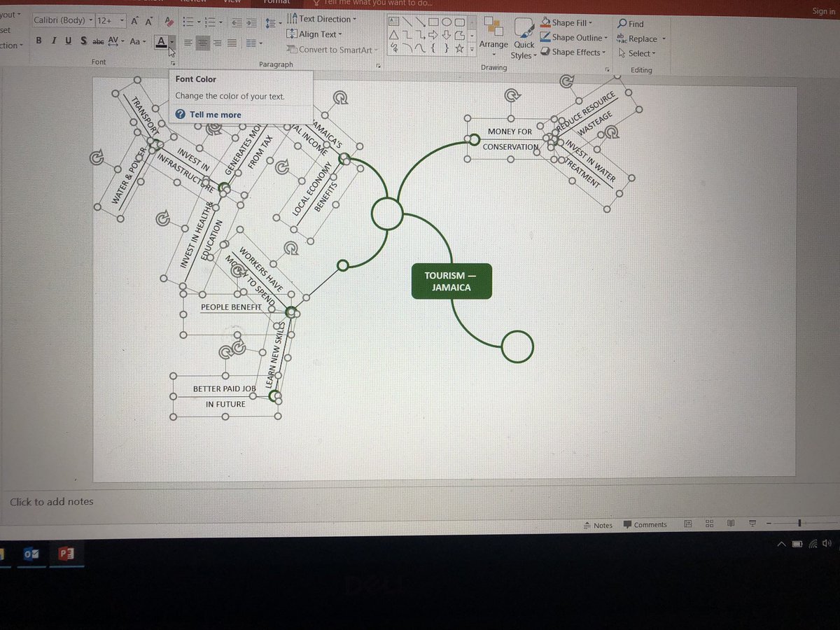This screenshot has height=630, width=840.
Task: Apply Bold formatting from Font group
Action: 38,41
